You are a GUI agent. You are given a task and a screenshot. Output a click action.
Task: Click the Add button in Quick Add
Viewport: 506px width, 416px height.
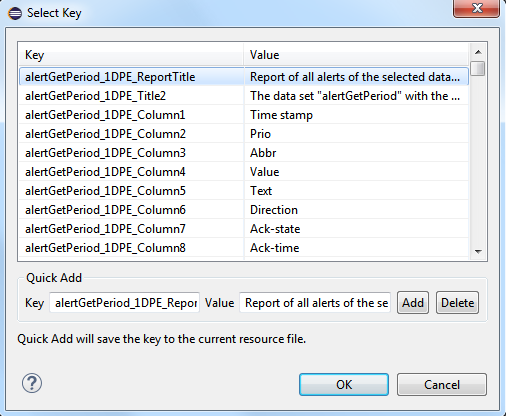click(x=413, y=303)
